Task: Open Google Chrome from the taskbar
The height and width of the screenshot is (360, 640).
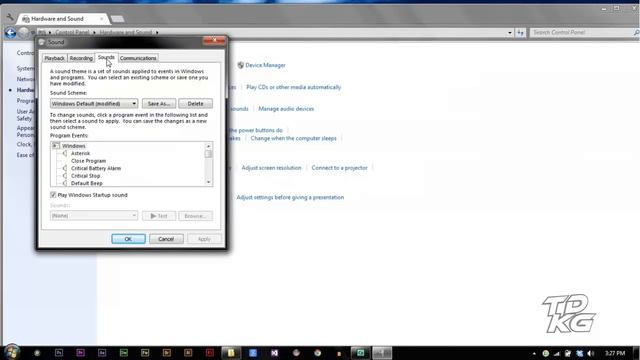Action: point(318,353)
